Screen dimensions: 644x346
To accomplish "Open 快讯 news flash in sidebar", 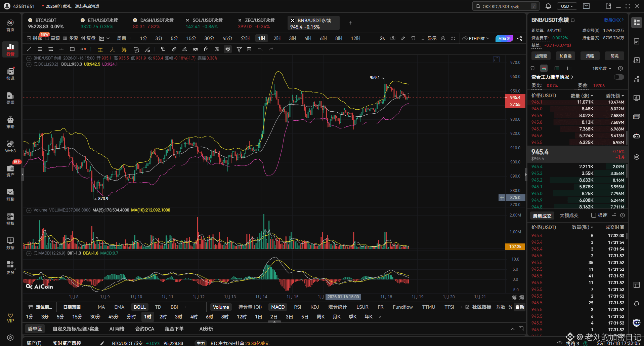I will (x=10, y=74).
